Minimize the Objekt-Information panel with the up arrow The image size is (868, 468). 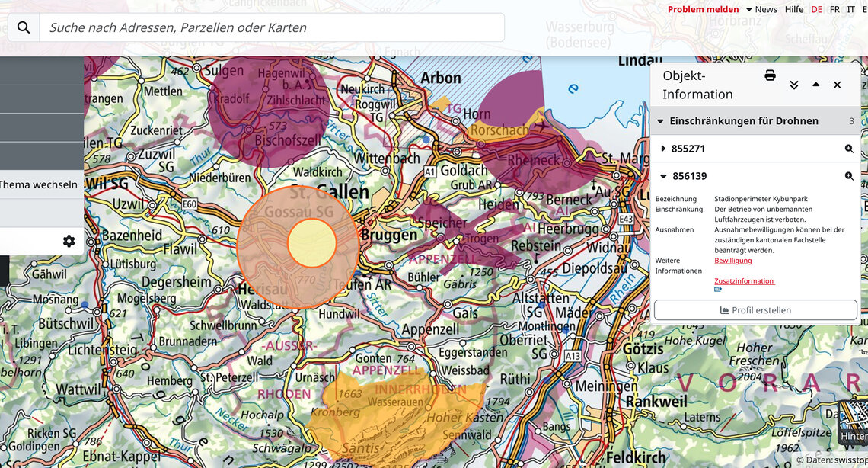816,85
